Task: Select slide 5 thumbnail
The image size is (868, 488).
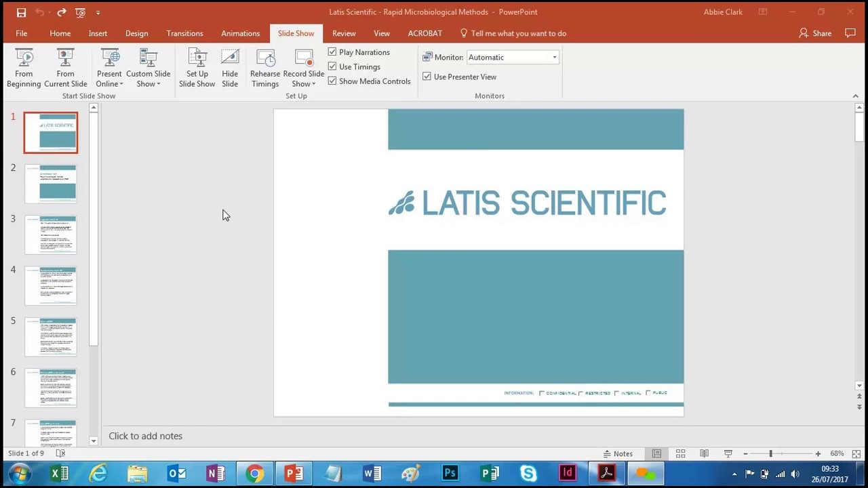Action: [51, 337]
